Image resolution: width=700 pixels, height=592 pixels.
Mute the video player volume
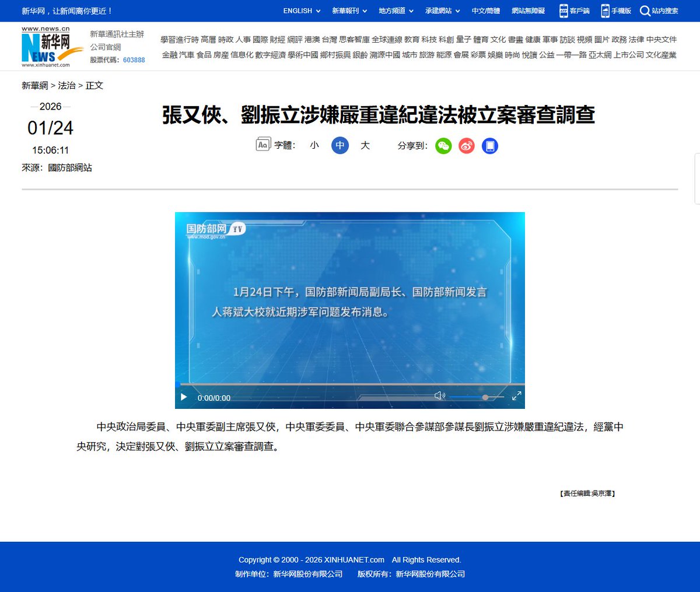(439, 395)
